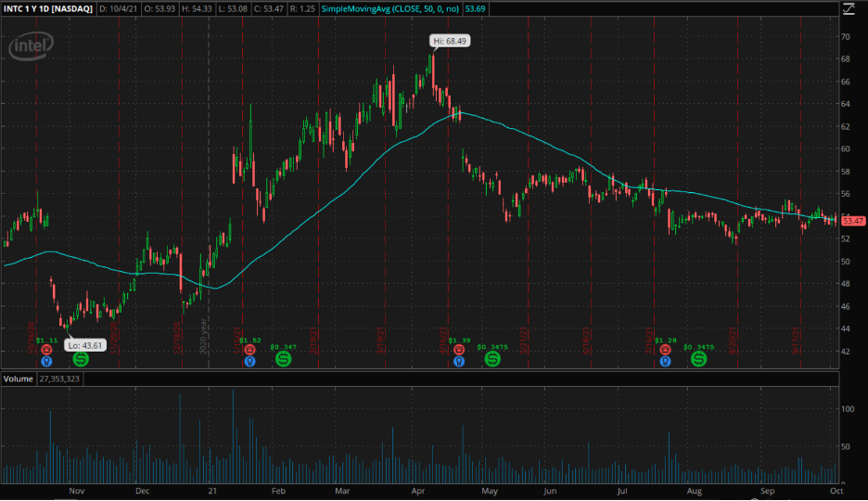Click the 42 price axis label

click(x=846, y=351)
